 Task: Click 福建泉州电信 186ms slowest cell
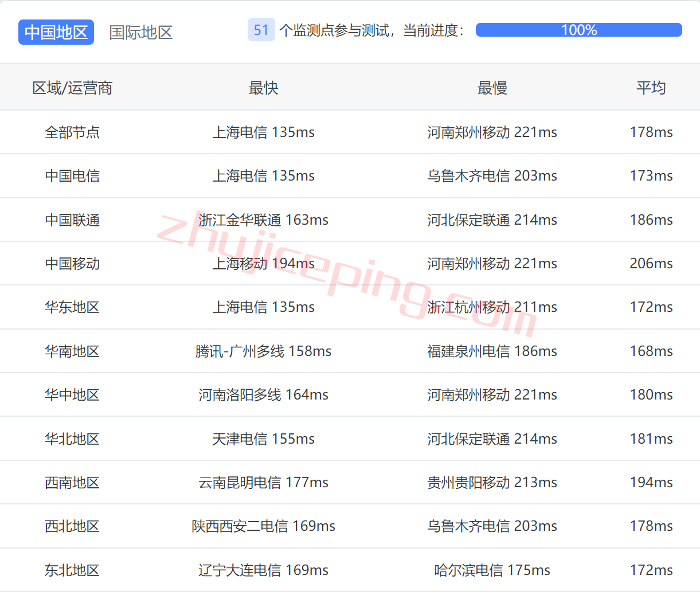click(x=492, y=351)
